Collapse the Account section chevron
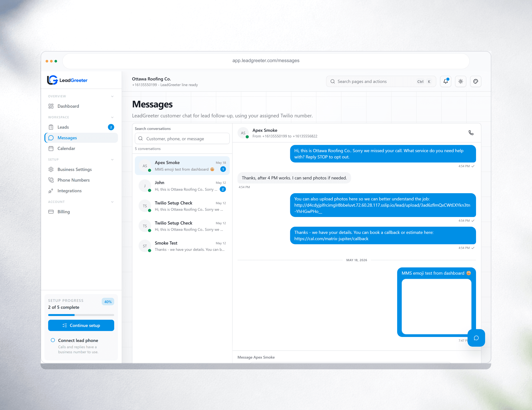This screenshot has height=410, width=532. point(112,202)
